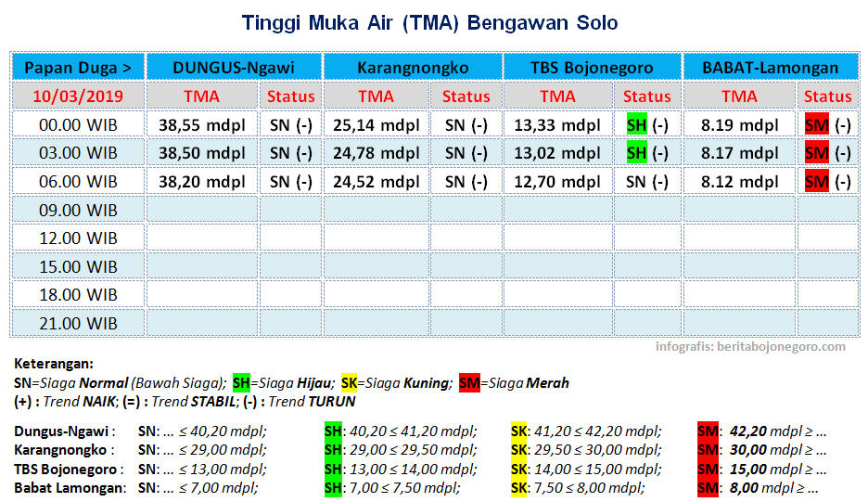Click red SM threshold for Karangnongko row

pyautogui.click(x=709, y=450)
